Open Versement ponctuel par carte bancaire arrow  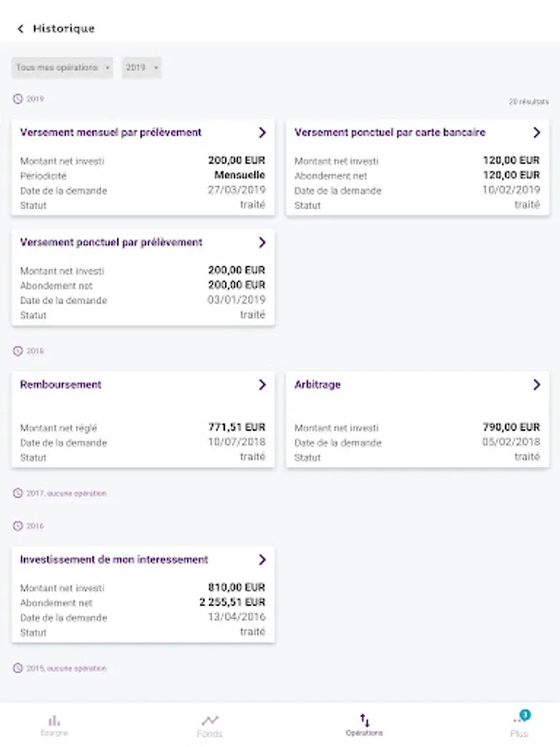tap(537, 133)
